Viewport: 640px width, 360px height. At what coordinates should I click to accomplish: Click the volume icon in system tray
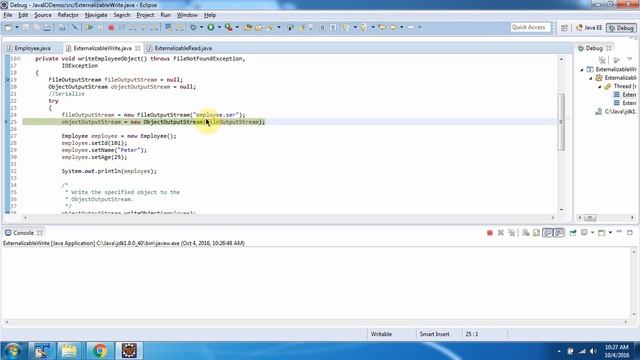pyautogui.click(x=593, y=351)
